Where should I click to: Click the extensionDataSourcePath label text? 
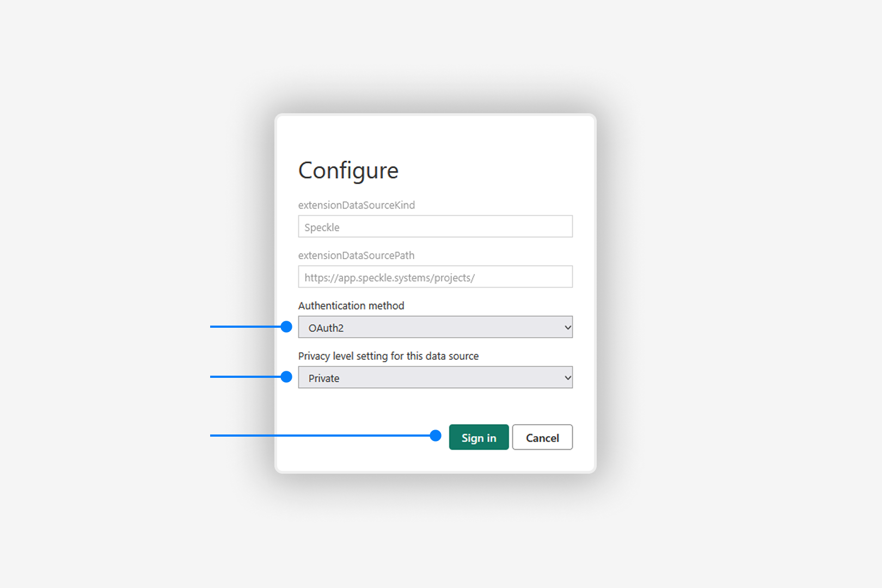tap(357, 255)
